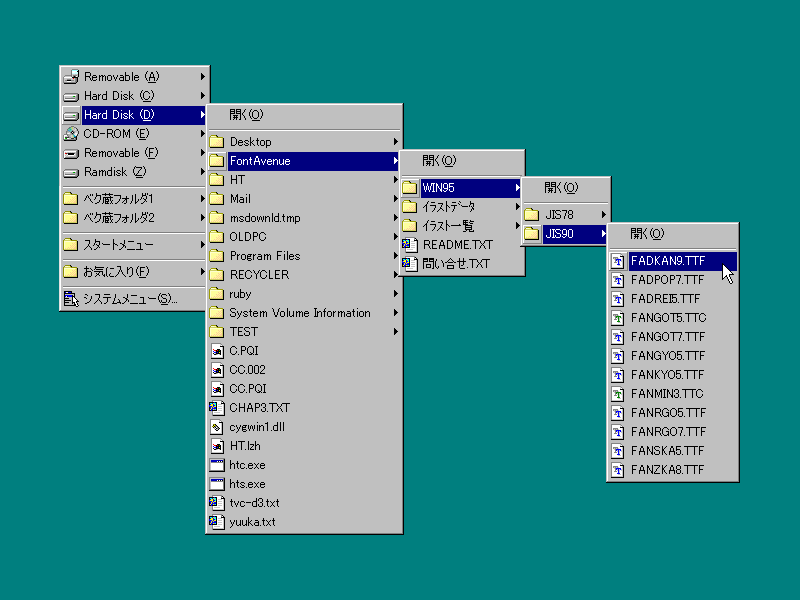Choose 開く(O) in the Hard Disk (D) menu

305,115
